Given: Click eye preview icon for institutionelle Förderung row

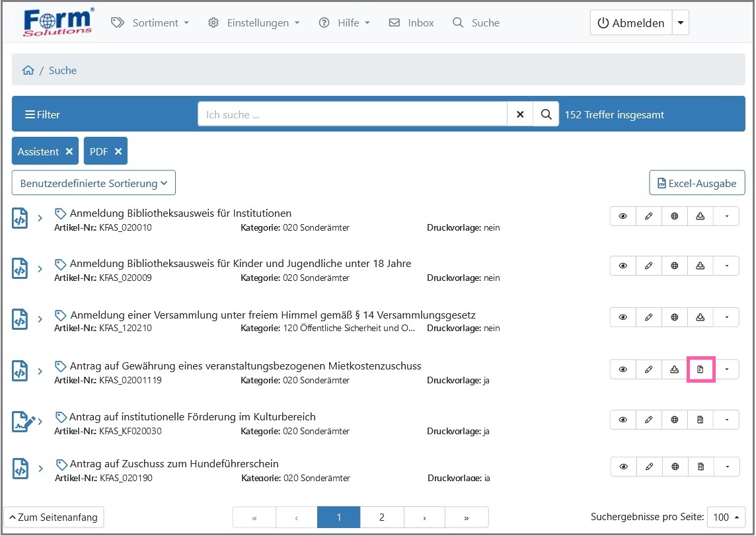Looking at the screenshot, I should pyautogui.click(x=623, y=420).
